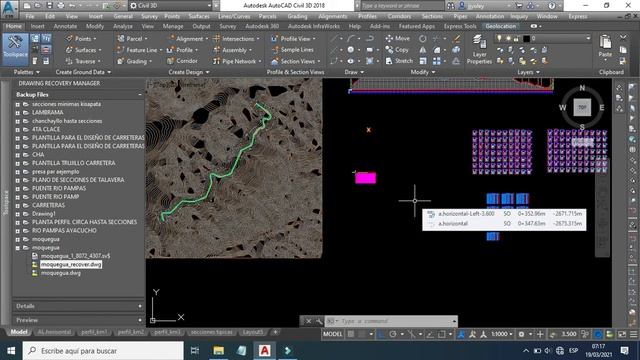Open the Annotate ribbon tab
Screen dimensions: 640x360
click(x=65, y=26)
